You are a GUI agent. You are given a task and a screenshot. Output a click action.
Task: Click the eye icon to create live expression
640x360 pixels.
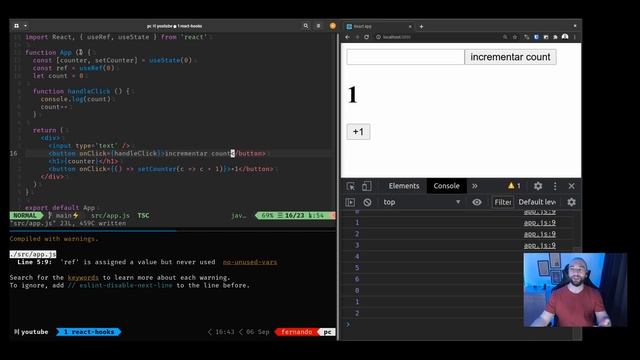click(477, 202)
